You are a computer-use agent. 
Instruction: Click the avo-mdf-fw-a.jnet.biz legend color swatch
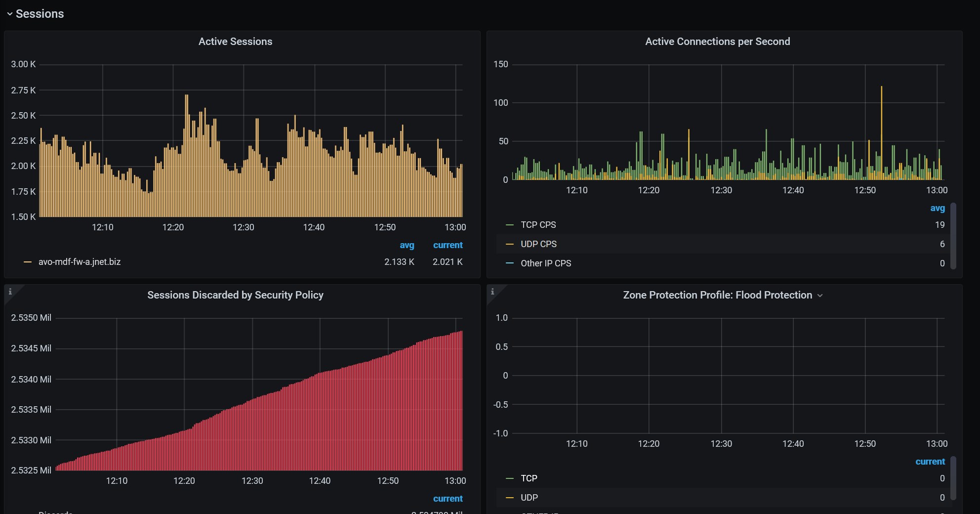coord(28,262)
